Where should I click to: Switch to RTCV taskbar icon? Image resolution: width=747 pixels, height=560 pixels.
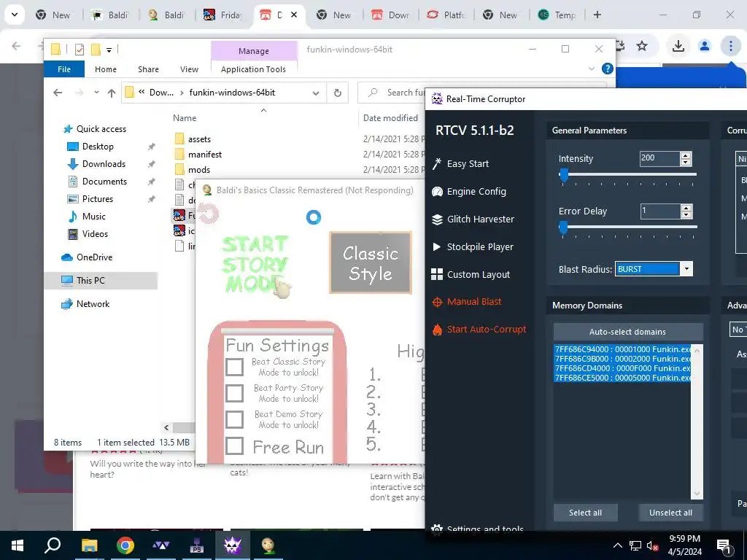point(233,545)
